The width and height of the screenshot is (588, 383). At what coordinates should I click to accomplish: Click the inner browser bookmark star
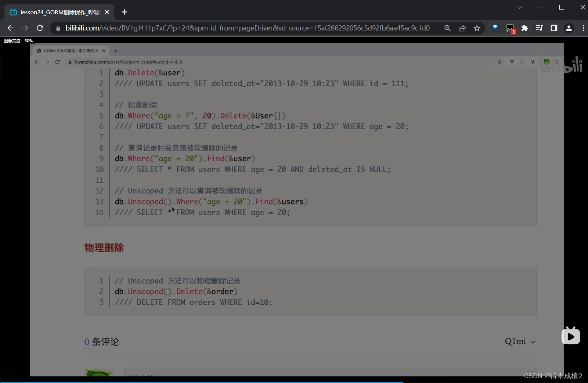point(499,62)
